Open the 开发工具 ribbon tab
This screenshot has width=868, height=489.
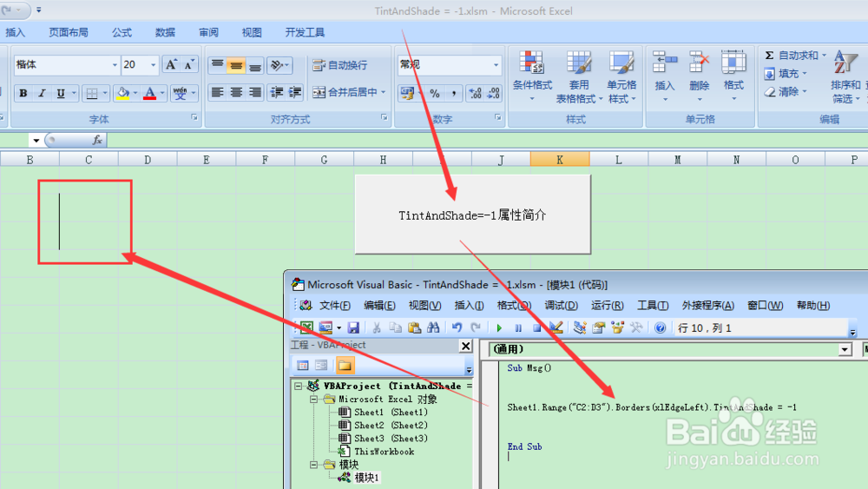[305, 33]
